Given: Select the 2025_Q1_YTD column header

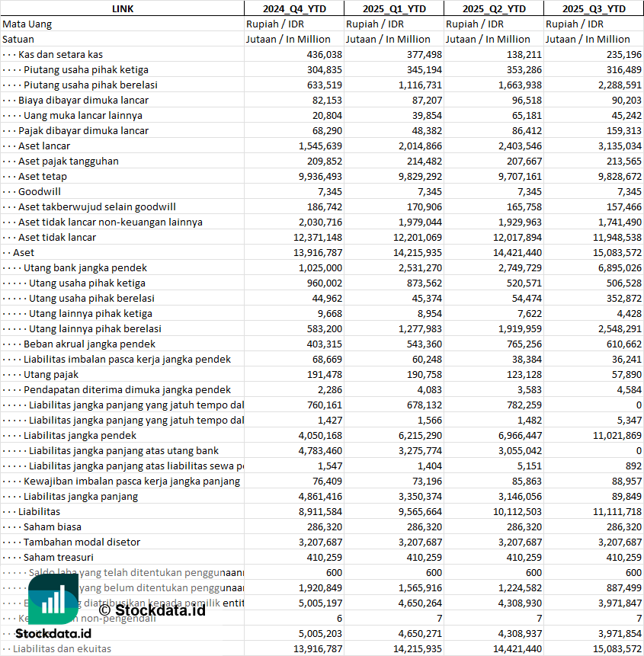Looking at the screenshot, I should point(394,9).
